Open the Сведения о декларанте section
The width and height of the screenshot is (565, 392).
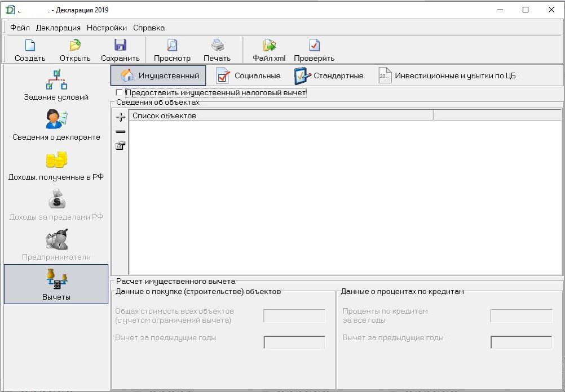56,125
